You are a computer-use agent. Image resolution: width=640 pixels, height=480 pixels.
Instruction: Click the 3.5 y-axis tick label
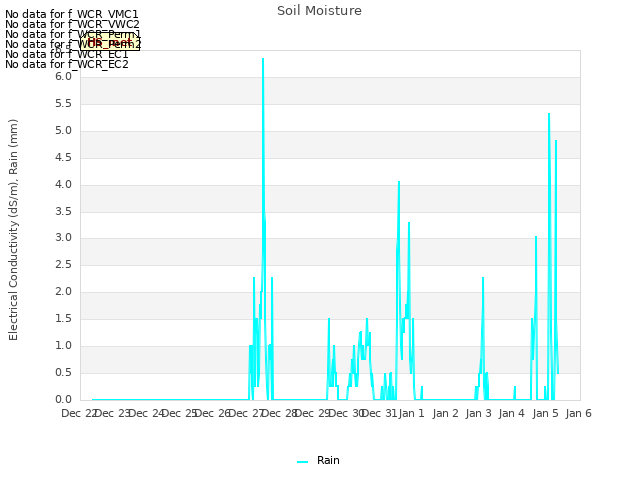point(63,211)
